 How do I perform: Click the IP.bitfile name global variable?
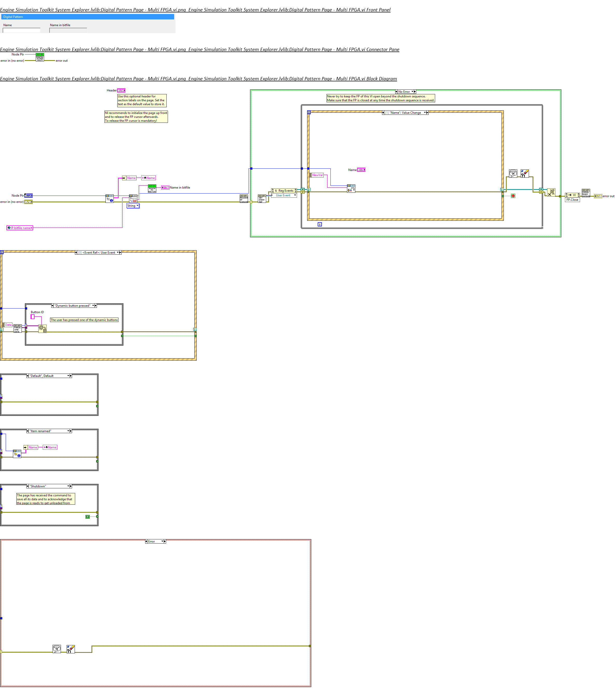point(20,228)
